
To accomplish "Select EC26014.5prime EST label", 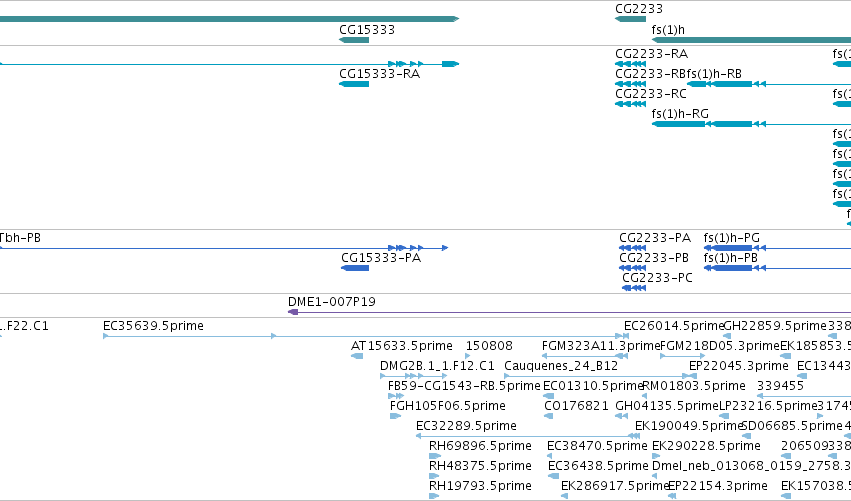I will 674,326.
